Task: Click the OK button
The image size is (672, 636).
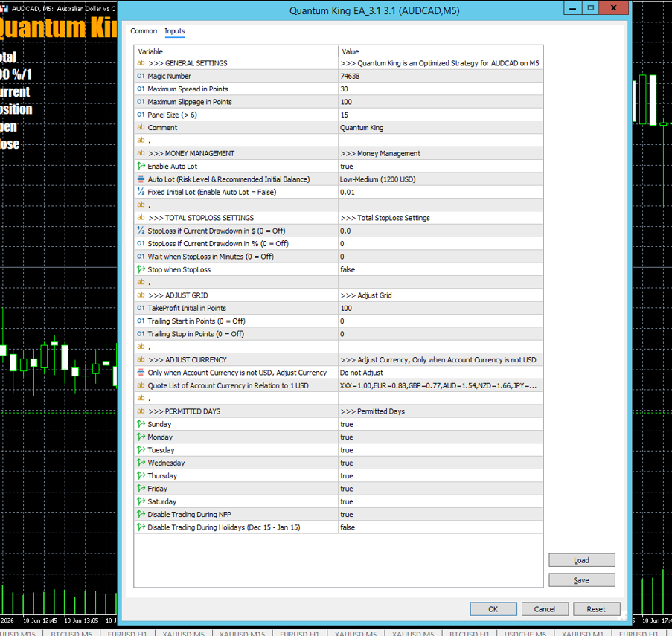Action: [x=493, y=609]
